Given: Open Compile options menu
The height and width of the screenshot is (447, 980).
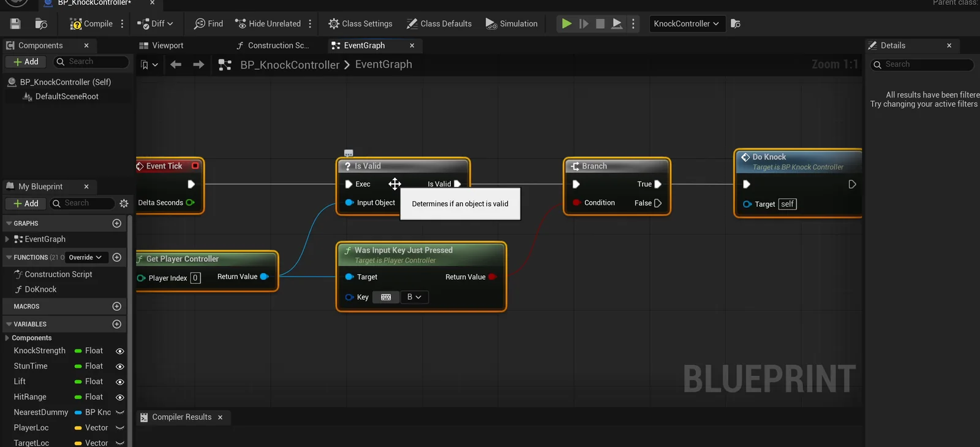Looking at the screenshot, I should (x=123, y=24).
